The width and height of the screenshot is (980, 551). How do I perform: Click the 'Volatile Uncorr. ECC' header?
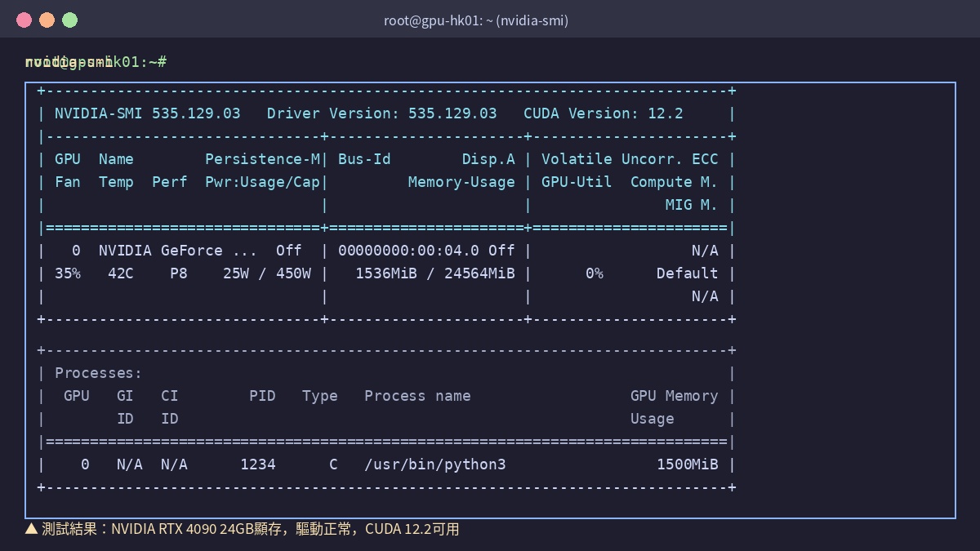630,159
